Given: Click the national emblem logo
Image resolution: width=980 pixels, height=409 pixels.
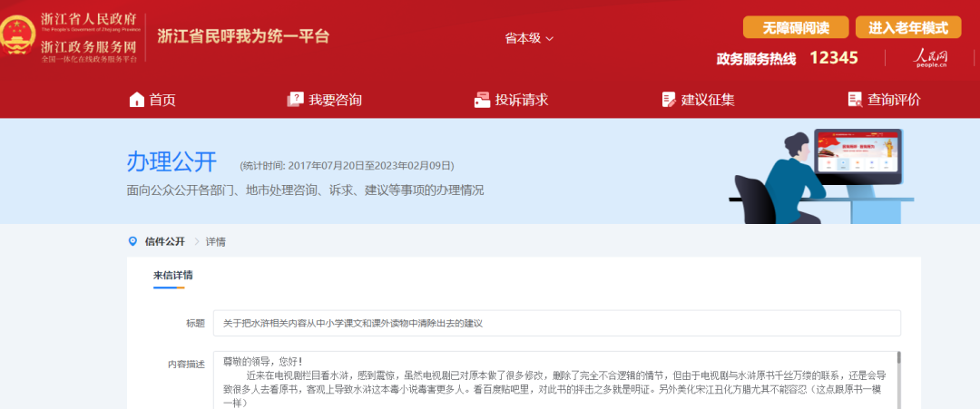Looking at the screenshot, I should click(17, 35).
